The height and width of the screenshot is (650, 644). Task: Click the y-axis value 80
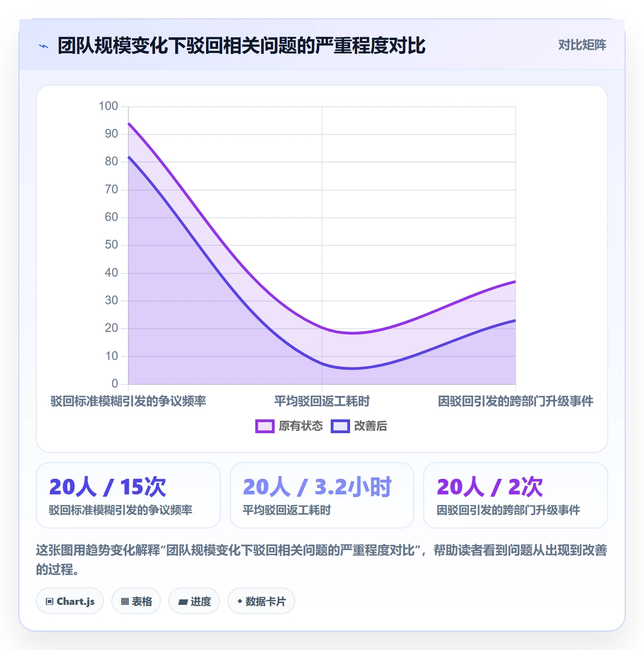click(x=112, y=162)
